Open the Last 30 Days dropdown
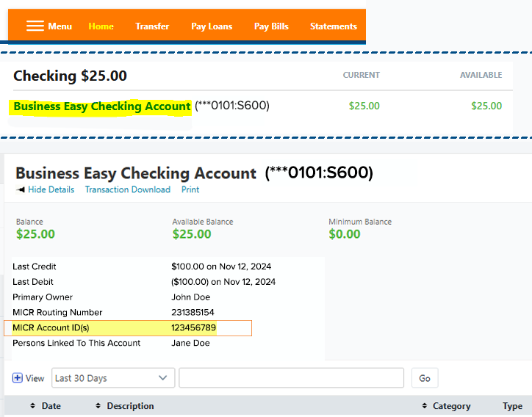532x417 pixels. pos(113,377)
